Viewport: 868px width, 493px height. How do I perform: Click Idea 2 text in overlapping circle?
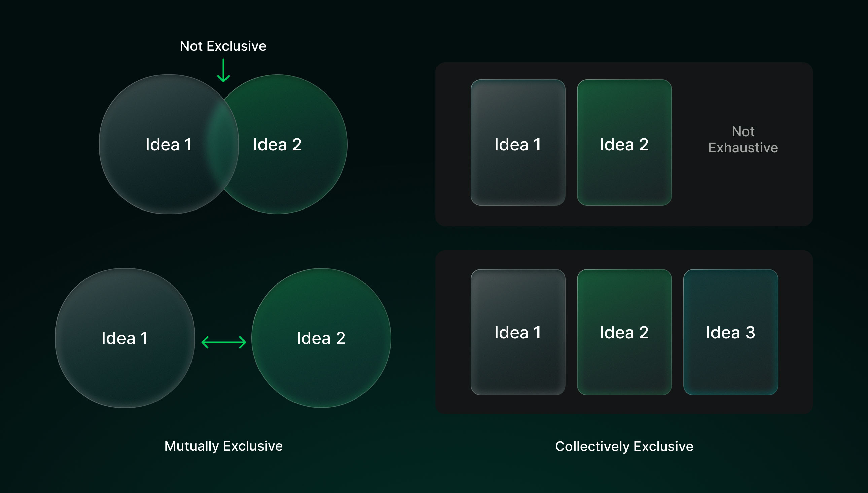tap(277, 145)
